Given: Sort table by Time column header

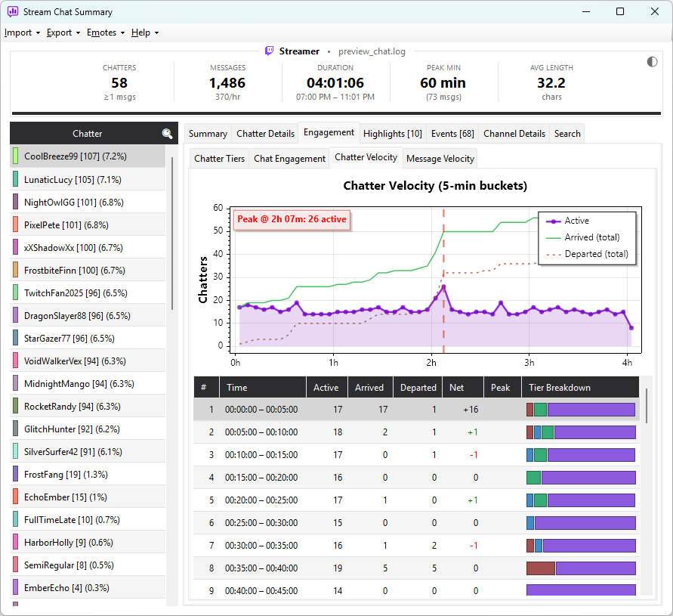Looking at the screenshot, I should point(263,388).
